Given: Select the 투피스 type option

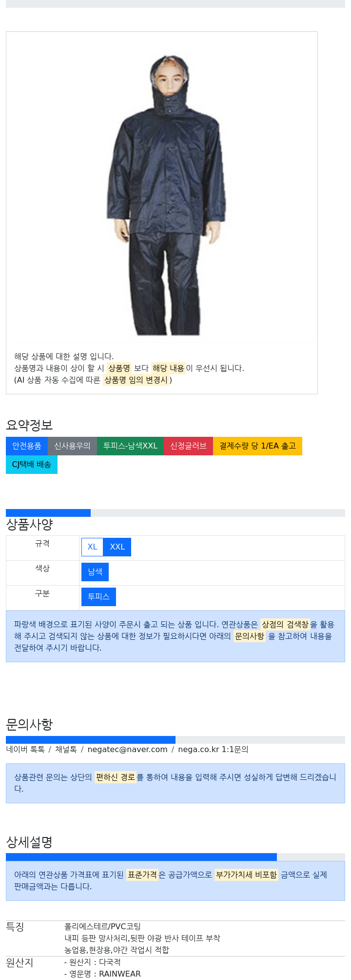Looking at the screenshot, I should click(98, 597).
